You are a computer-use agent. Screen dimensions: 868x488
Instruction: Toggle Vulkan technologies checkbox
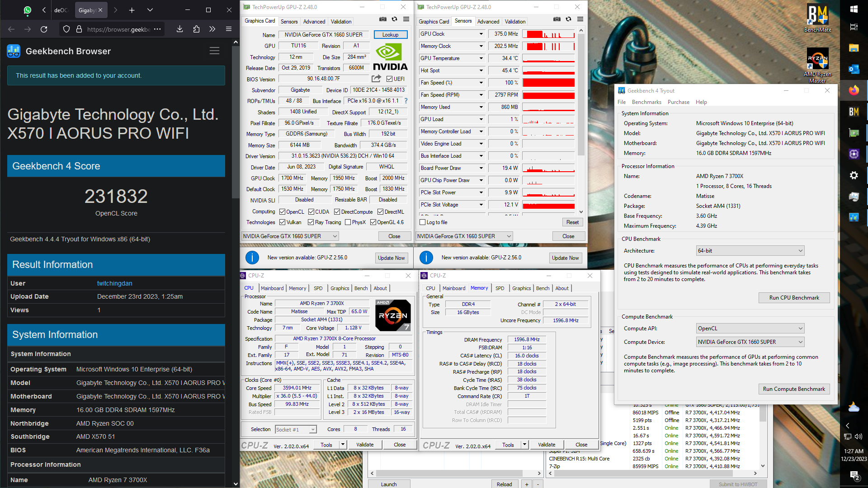tap(282, 222)
